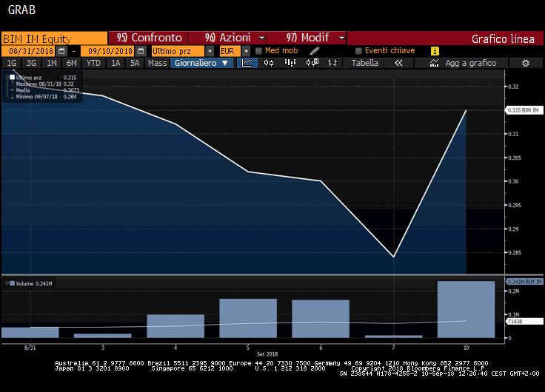Viewport: 545px width, 392px height.
Task: Switch to candlestick chart icon
Action: [x=269, y=63]
